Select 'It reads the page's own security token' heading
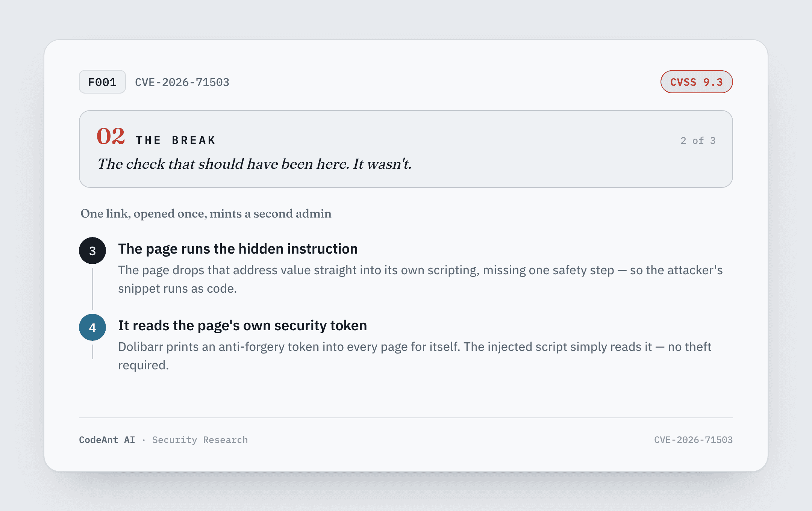The width and height of the screenshot is (812, 511). (242, 325)
